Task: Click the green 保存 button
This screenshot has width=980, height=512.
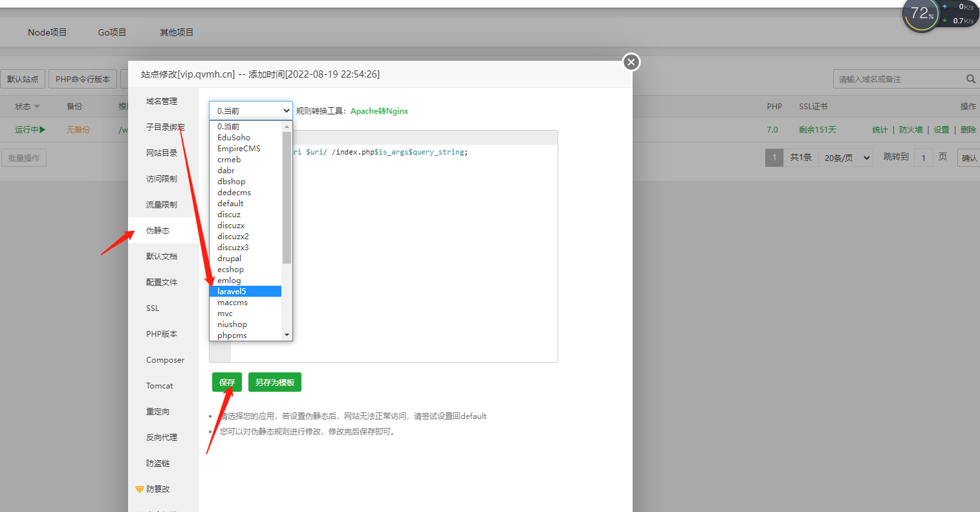Action: click(227, 382)
